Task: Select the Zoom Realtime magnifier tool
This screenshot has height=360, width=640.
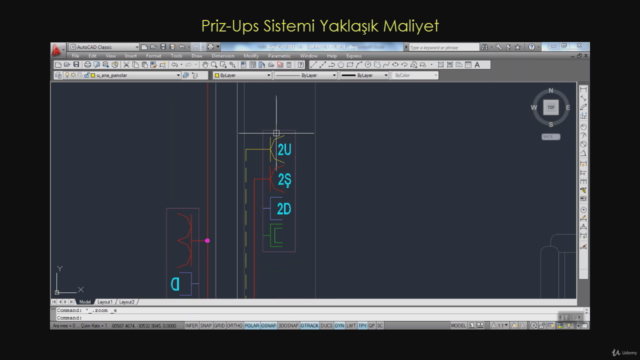Action: click(x=214, y=65)
